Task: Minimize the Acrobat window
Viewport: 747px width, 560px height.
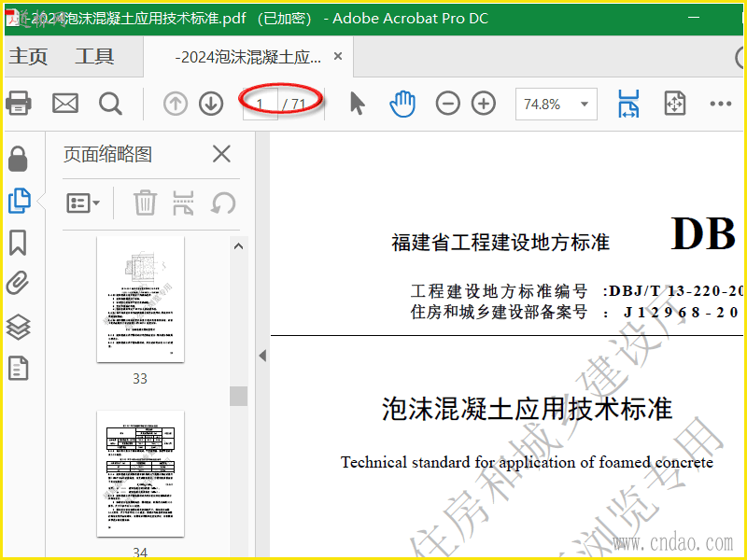Action: 694,18
